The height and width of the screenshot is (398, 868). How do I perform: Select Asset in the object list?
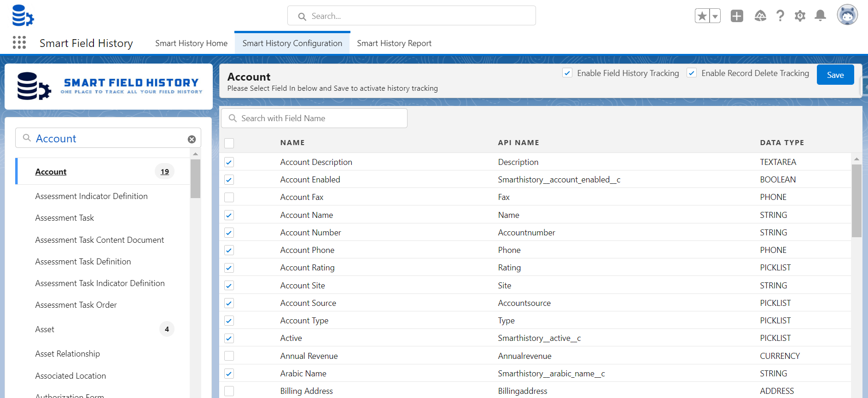(x=45, y=329)
